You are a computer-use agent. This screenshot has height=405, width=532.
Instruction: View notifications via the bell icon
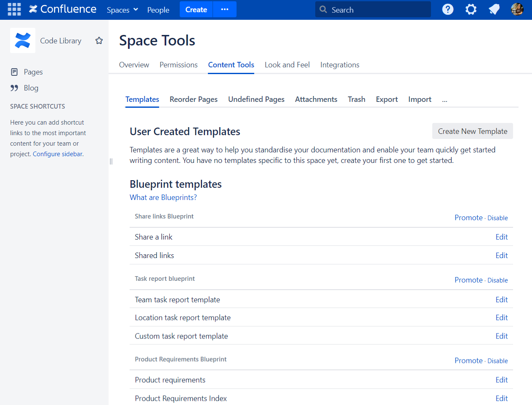[x=494, y=9]
